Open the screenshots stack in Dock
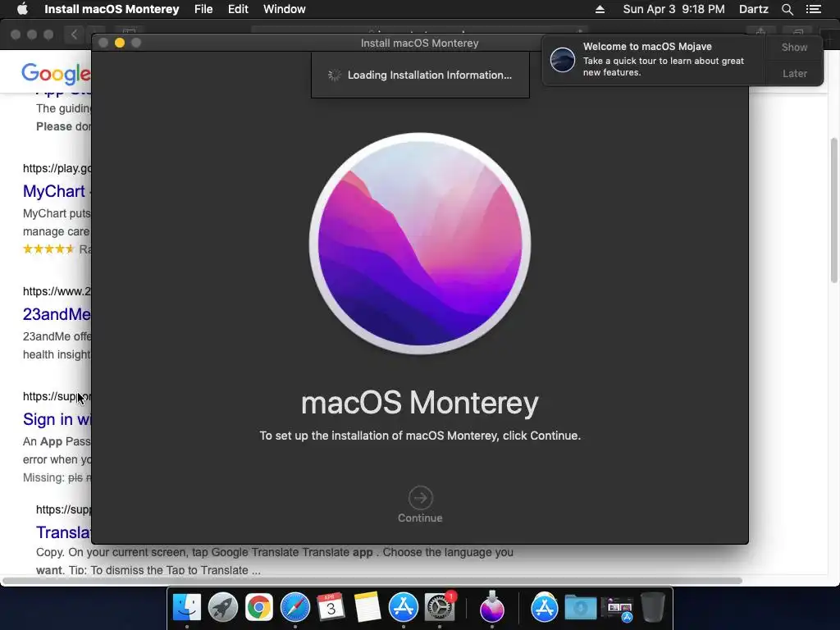 (x=617, y=609)
